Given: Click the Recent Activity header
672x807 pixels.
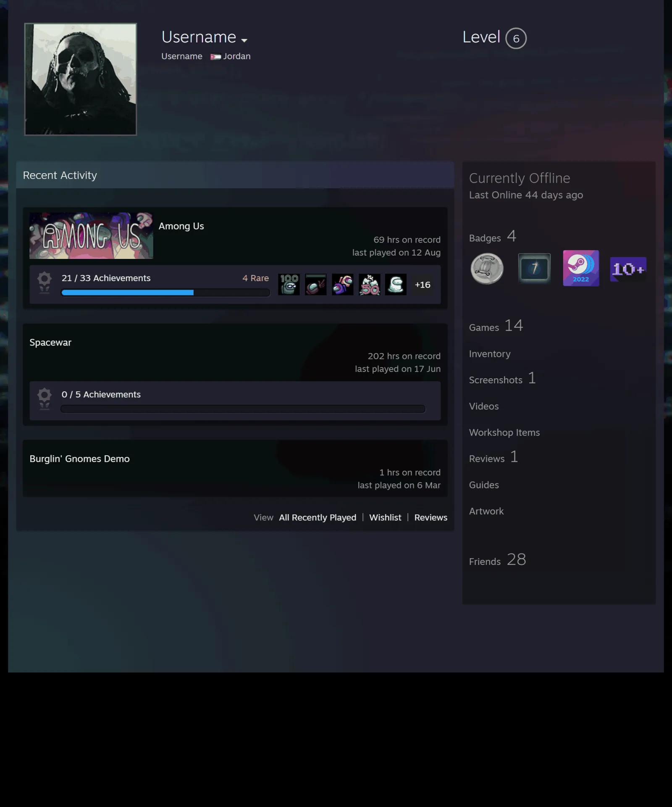Looking at the screenshot, I should (235, 175).
